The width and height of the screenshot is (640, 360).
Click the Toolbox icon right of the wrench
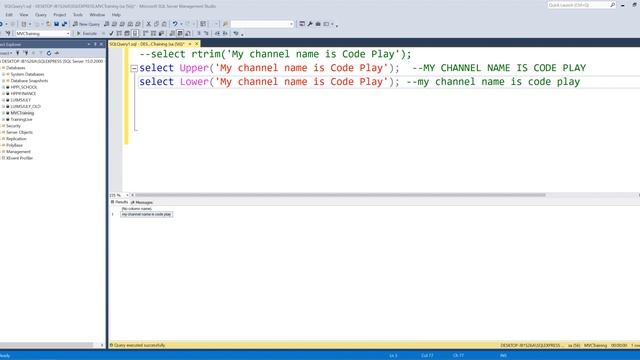318,24
